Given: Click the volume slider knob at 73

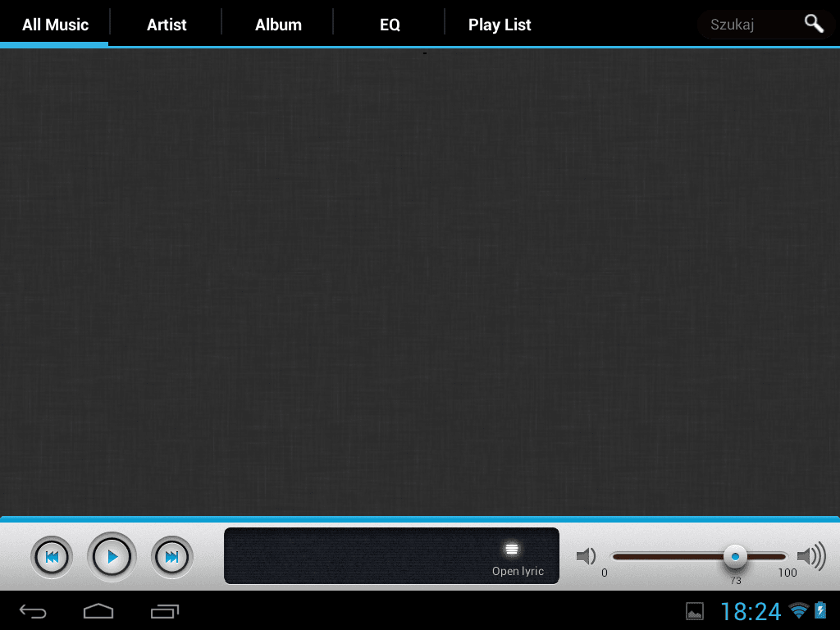Looking at the screenshot, I should pyautogui.click(x=735, y=557).
